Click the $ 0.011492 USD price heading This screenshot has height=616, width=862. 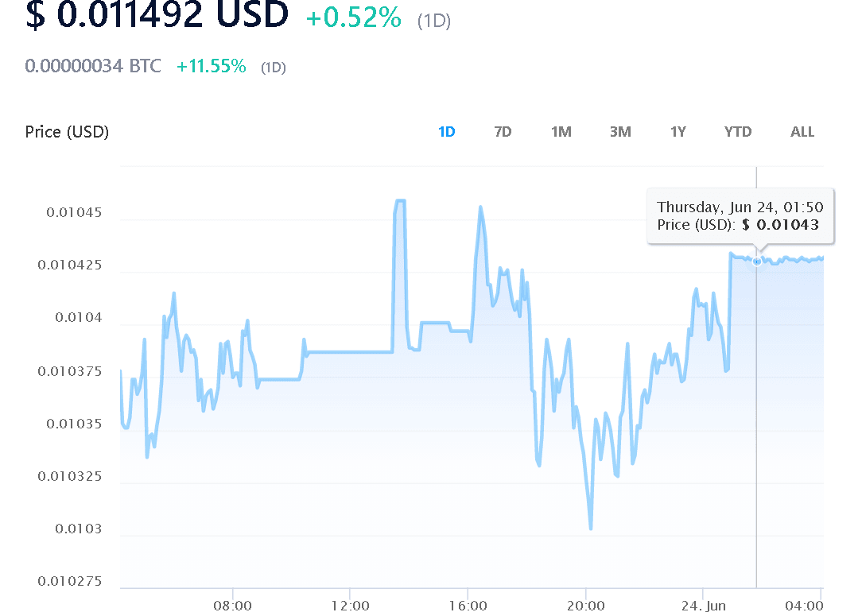coord(157,16)
